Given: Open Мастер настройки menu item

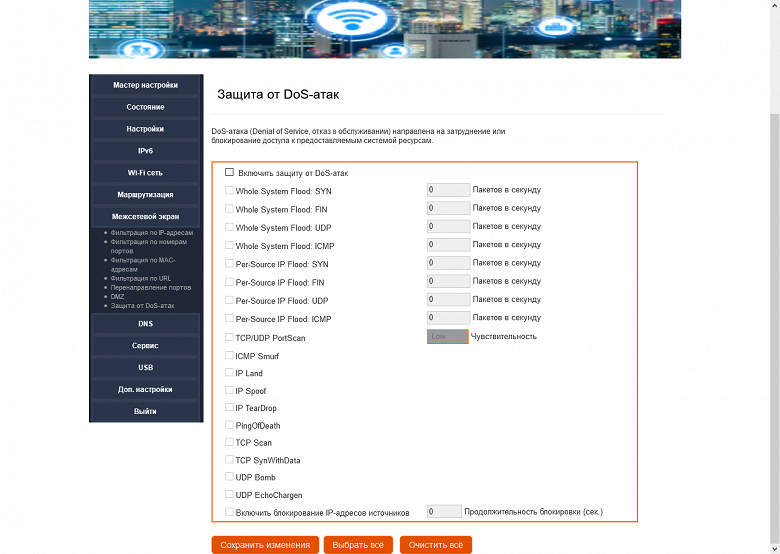Looking at the screenshot, I should (x=145, y=85).
